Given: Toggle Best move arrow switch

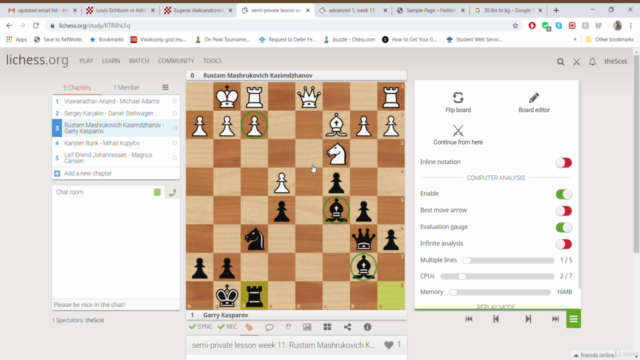Looking at the screenshot, I should 564,211.
